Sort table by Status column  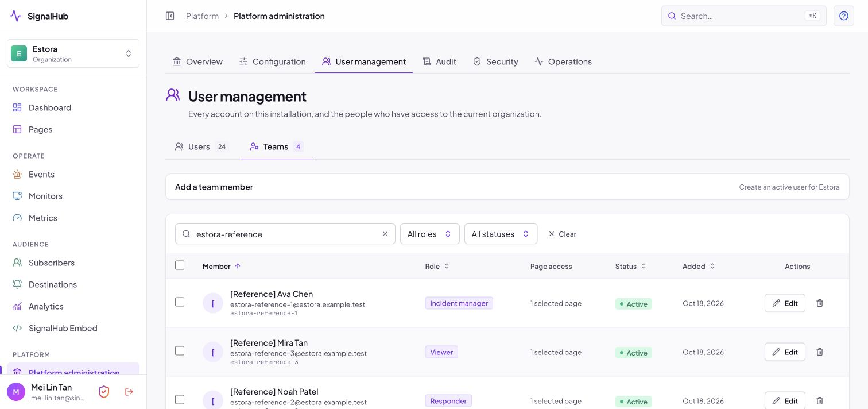click(x=631, y=266)
